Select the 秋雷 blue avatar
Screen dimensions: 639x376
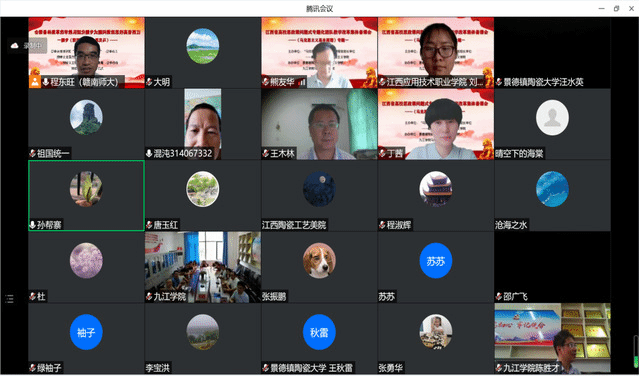click(319, 332)
